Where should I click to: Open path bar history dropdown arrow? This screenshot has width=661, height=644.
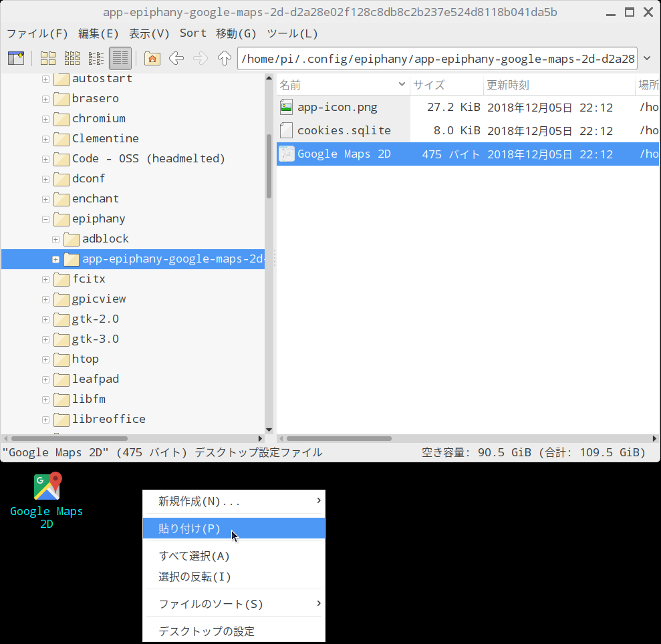click(648, 58)
